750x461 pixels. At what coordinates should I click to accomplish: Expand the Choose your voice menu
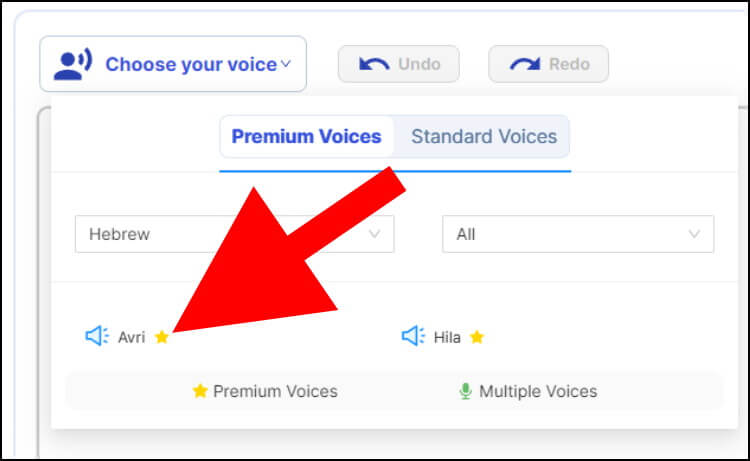173,64
